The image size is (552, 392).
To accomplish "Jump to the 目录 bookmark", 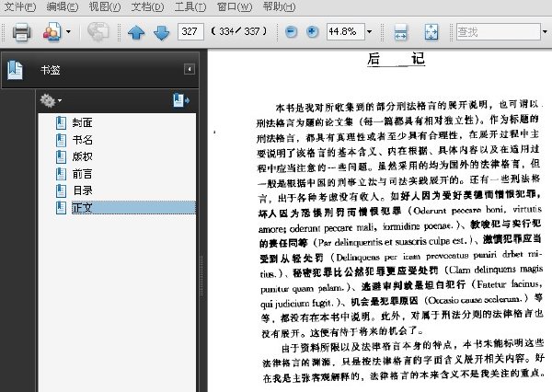I will [83, 190].
